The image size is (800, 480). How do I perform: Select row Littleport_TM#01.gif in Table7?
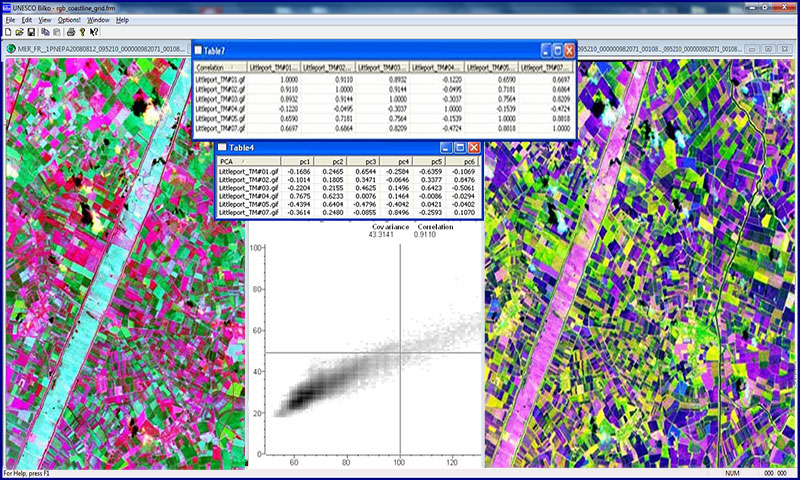click(x=384, y=80)
